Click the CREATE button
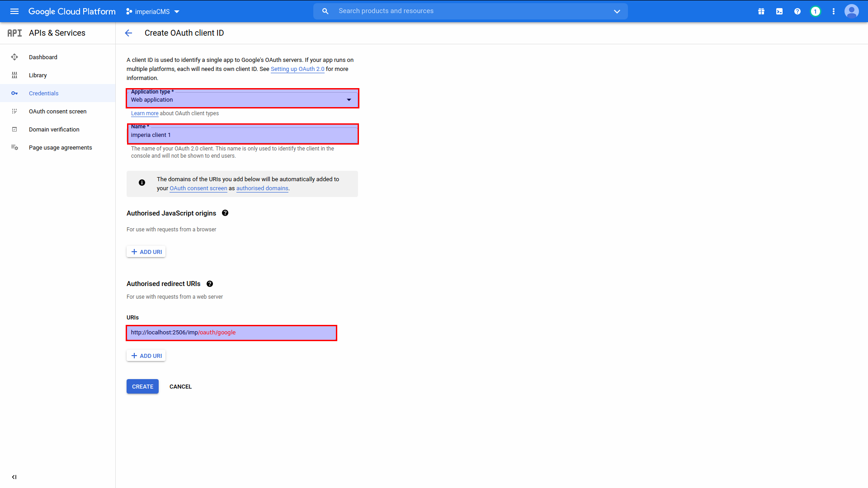The height and width of the screenshot is (488, 868). [x=142, y=386]
